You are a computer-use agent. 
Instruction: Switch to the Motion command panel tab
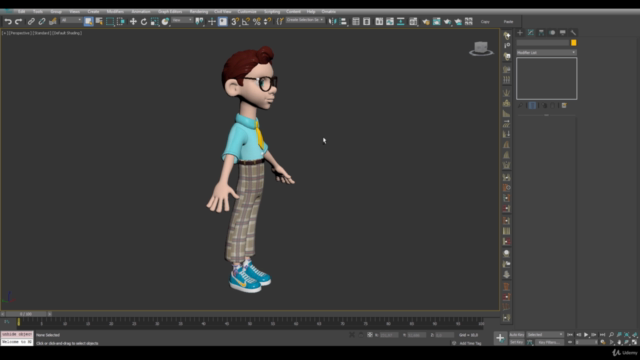pos(552,33)
